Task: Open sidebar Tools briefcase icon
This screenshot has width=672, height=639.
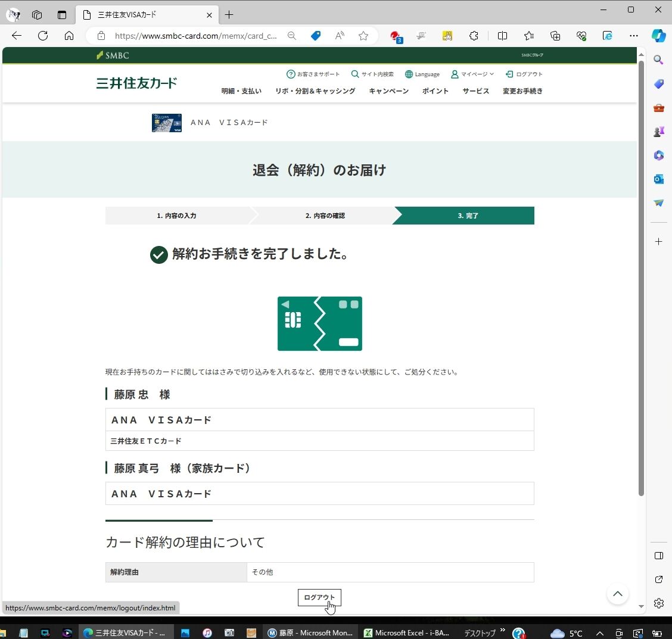Action: pos(659,108)
